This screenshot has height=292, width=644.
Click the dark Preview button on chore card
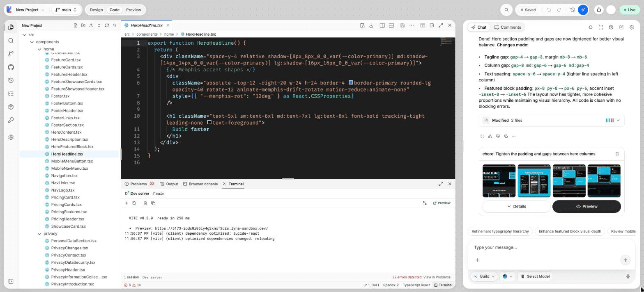coord(586,206)
